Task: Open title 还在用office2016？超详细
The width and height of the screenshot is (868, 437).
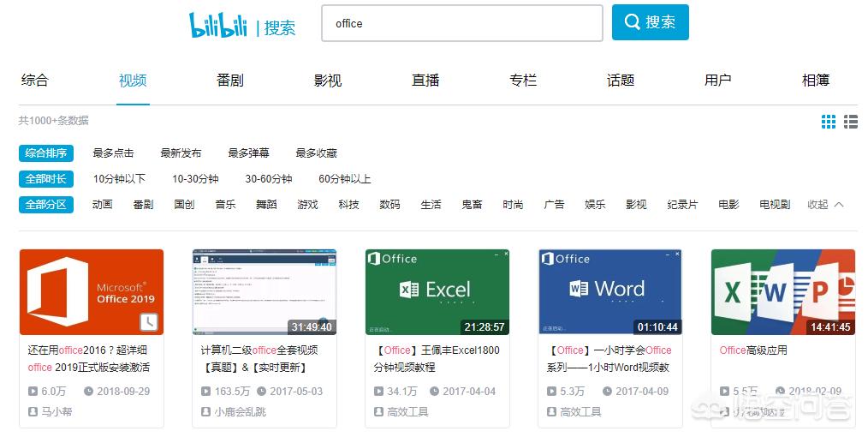Action: pyautogui.click(x=88, y=358)
